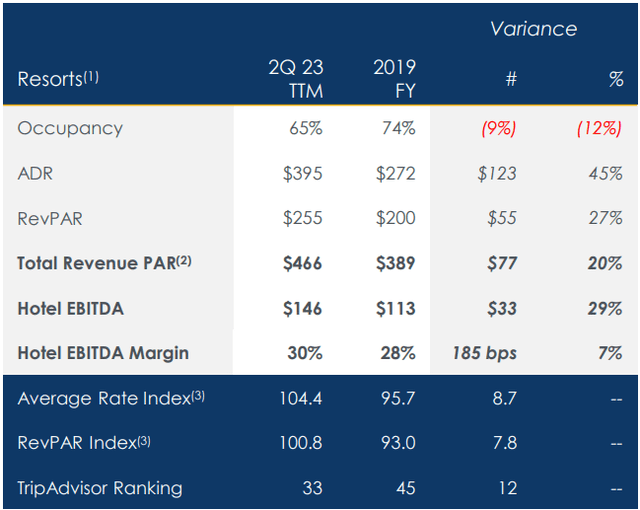Click the 'Resorts(1)' header label
The height and width of the screenshot is (510, 640).
(58, 78)
